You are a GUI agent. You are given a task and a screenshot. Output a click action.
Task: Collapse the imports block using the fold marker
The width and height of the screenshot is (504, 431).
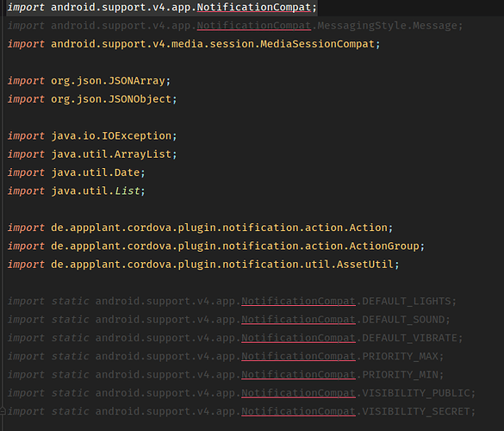tap(3, 410)
